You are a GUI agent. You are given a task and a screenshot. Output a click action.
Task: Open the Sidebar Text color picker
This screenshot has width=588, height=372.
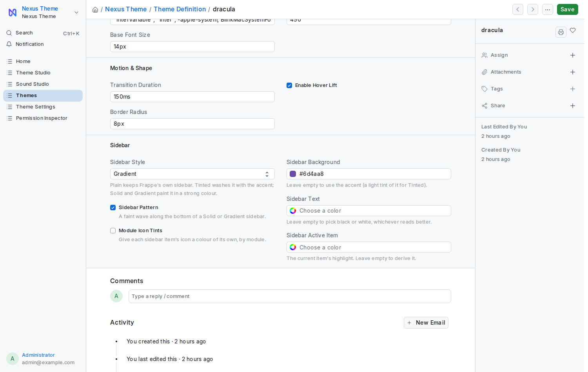368,211
